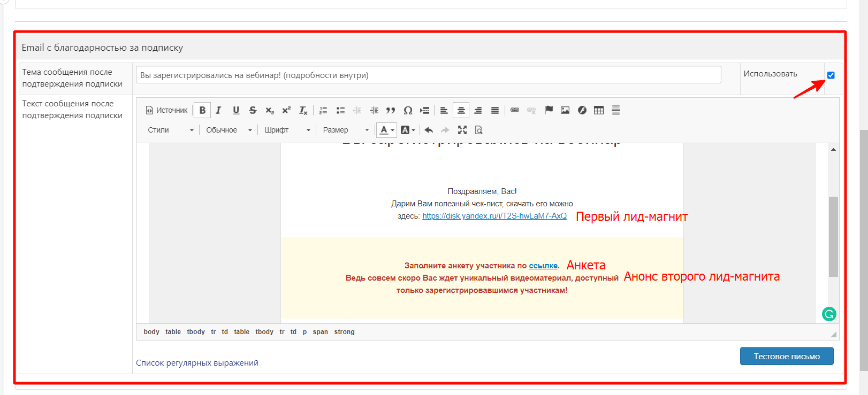This screenshot has width=868, height=395.
Task: Remove the hyperlink (unlink)
Action: click(x=531, y=110)
